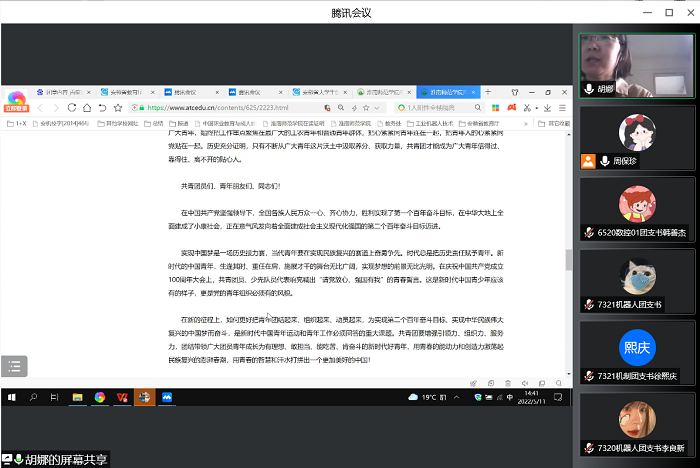The image size is (700, 468).
Task: Click the zoom magnifier inside address bar
Action: click(341, 108)
